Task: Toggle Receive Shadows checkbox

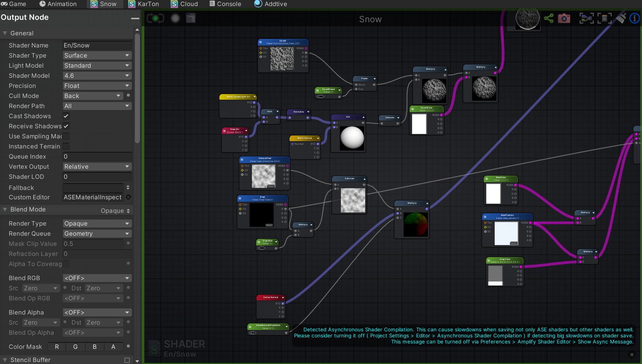Action: 66,126
